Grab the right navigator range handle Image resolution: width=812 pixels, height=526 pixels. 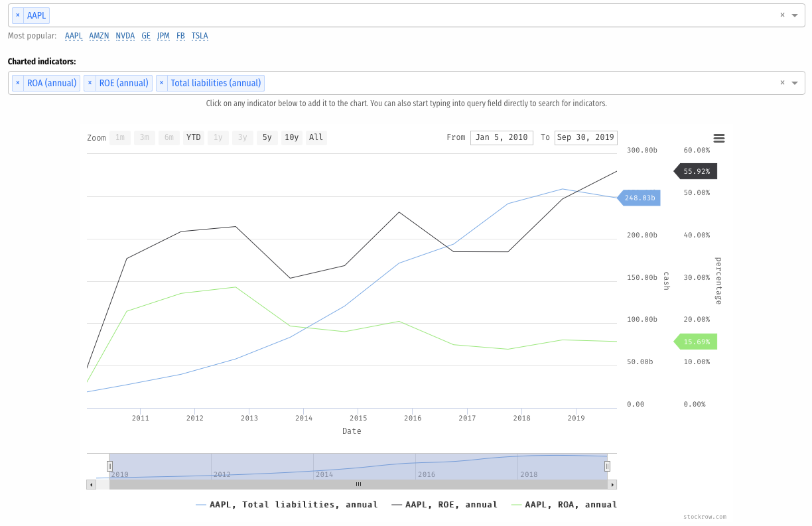[x=607, y=466]
